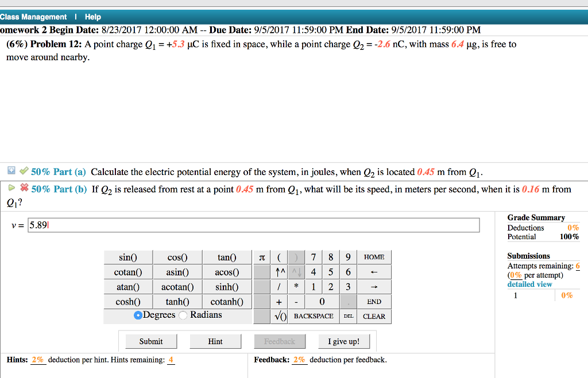Open the Help menu
Viewport: 588px width, 378px height.
(x=92, y=17)
